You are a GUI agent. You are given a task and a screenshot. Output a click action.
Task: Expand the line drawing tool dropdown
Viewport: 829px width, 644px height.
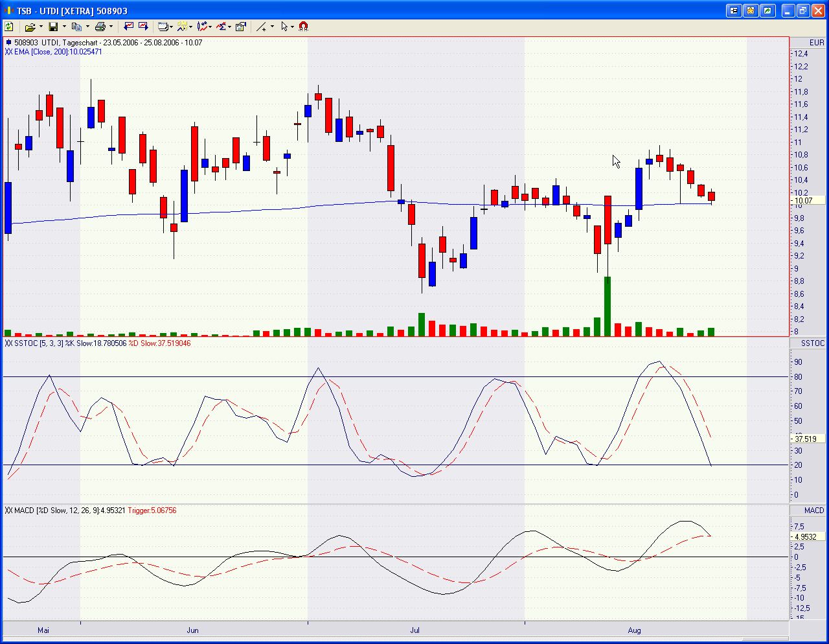tap(272, 27)
